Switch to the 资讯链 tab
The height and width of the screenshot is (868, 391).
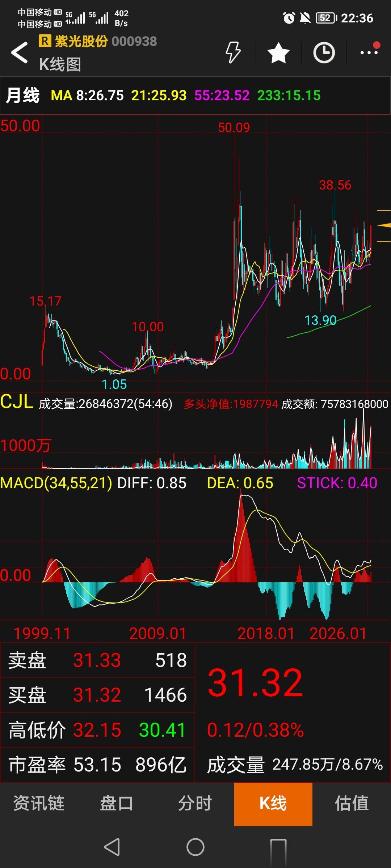[x=39, y=803]
